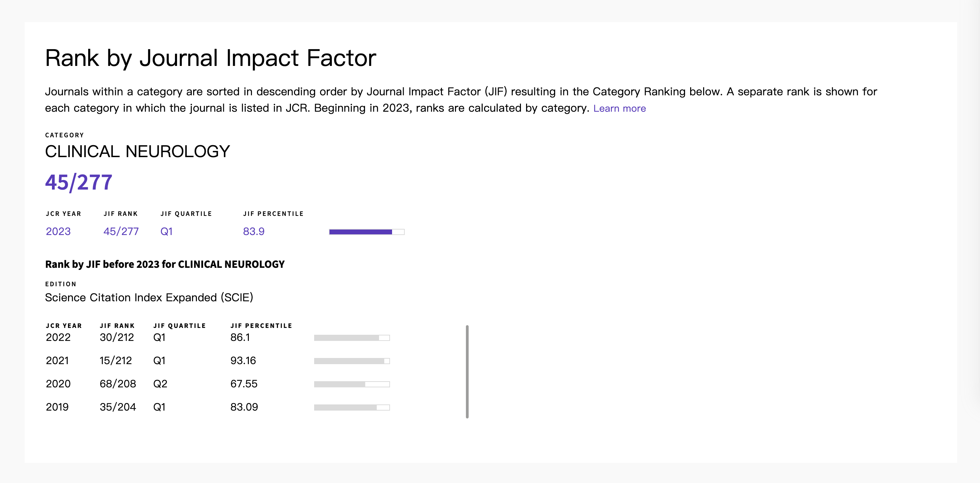Select the 2022 row rank 30/212
This screenshot has height=483, width=980.
click(117, 337)
